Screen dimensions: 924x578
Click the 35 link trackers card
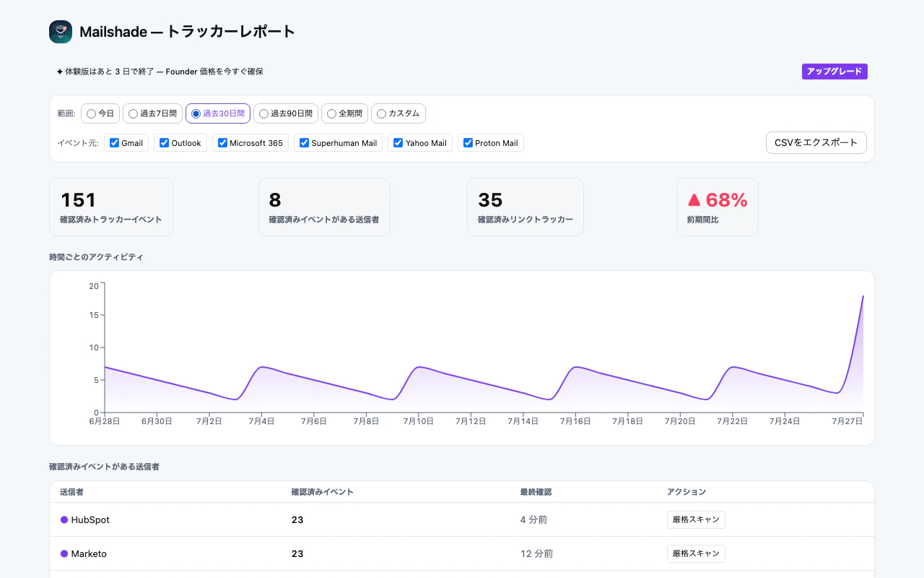tap(526, 207)
